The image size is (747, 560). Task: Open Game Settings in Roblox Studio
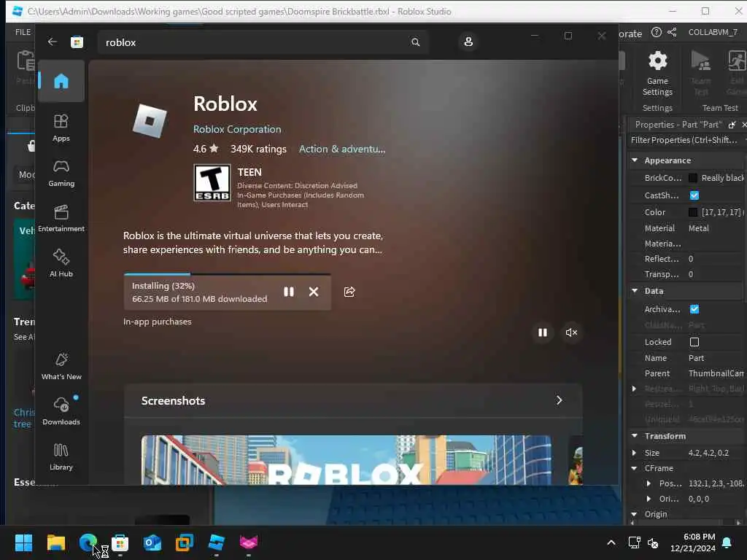(657, 74)
